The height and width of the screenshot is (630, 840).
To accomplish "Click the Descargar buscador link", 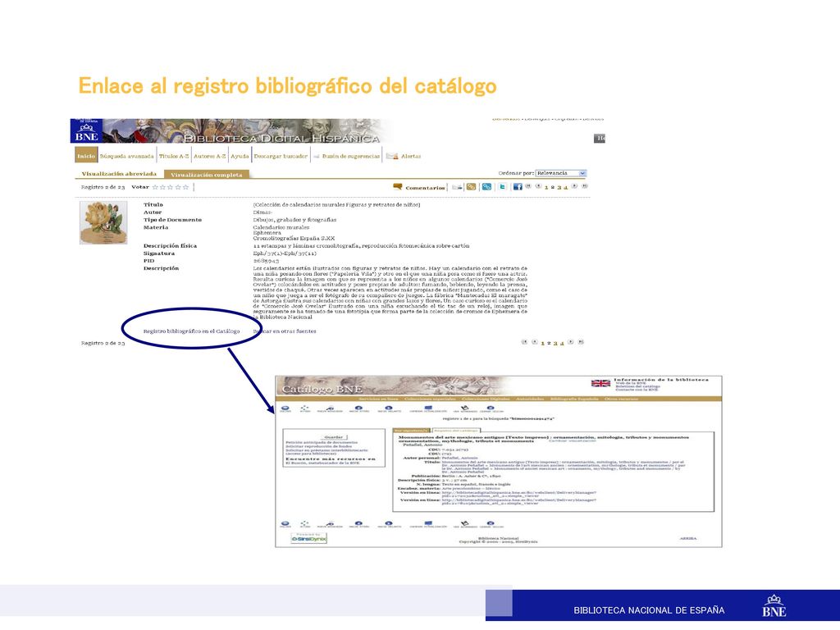I will pos(281,156).
